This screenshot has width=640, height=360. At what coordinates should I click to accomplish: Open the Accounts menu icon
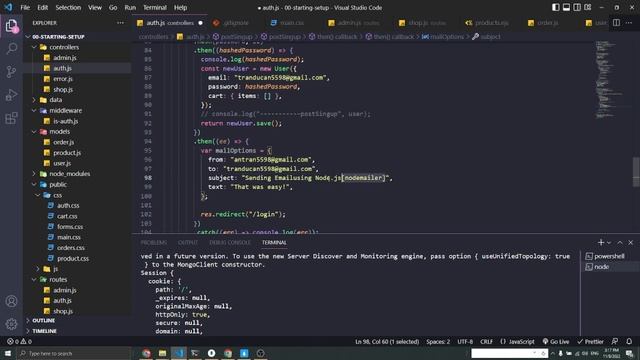11,301
